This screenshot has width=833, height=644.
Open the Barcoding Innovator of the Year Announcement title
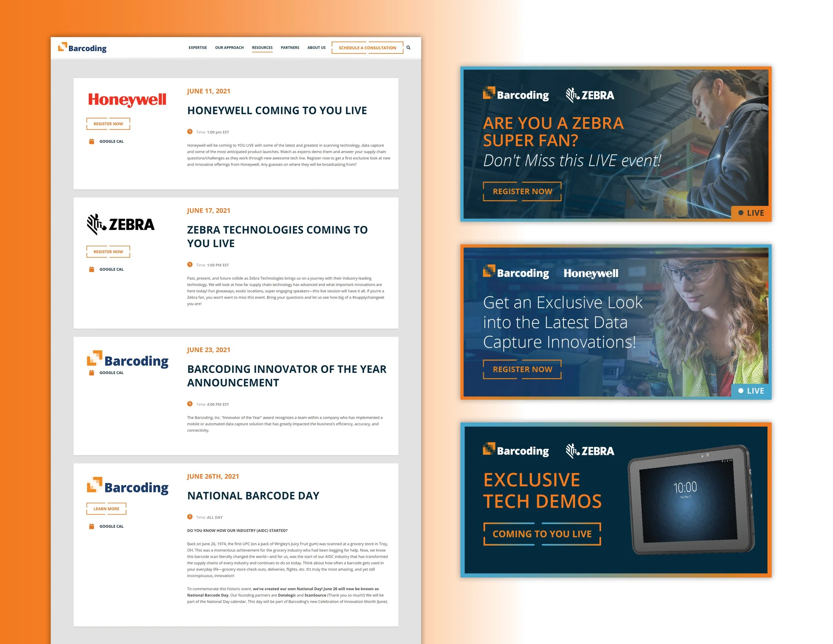click(x=287, y=376)
